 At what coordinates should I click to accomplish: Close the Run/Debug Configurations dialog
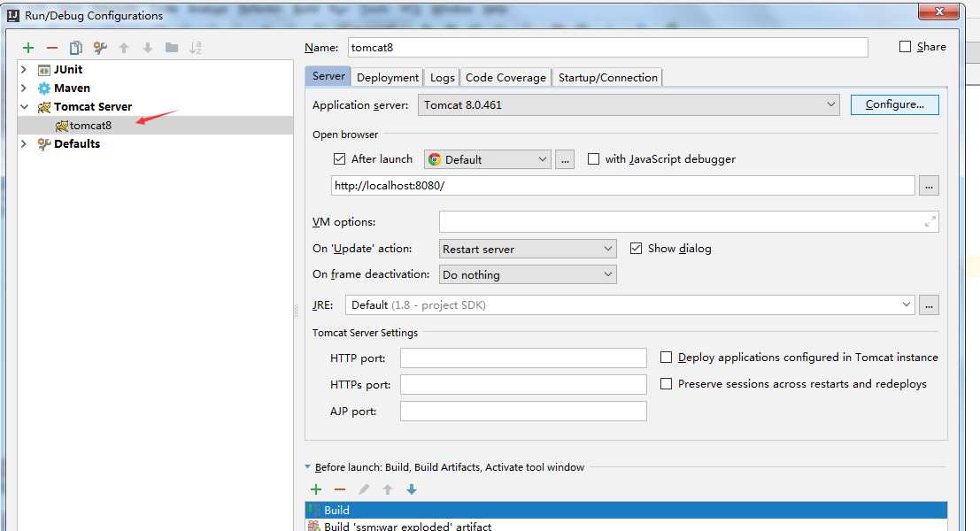click(x=938, y=12)
